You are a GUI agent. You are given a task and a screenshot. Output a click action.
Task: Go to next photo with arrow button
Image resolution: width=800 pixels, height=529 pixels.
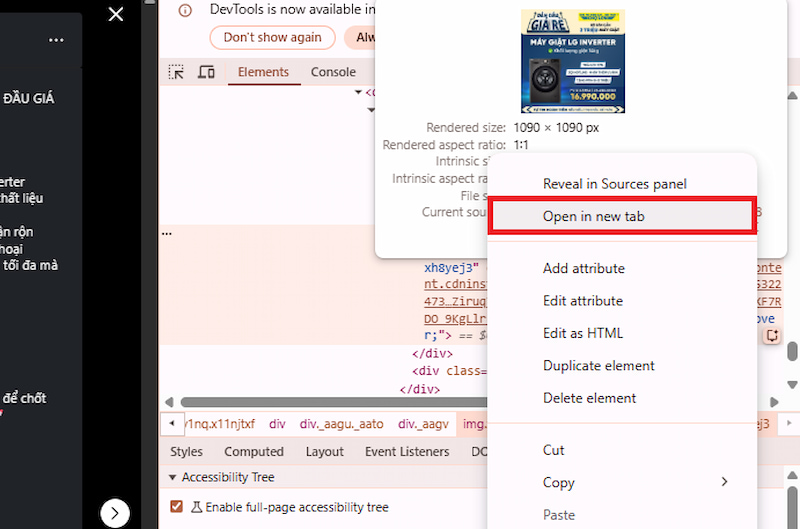pos(115,513)
